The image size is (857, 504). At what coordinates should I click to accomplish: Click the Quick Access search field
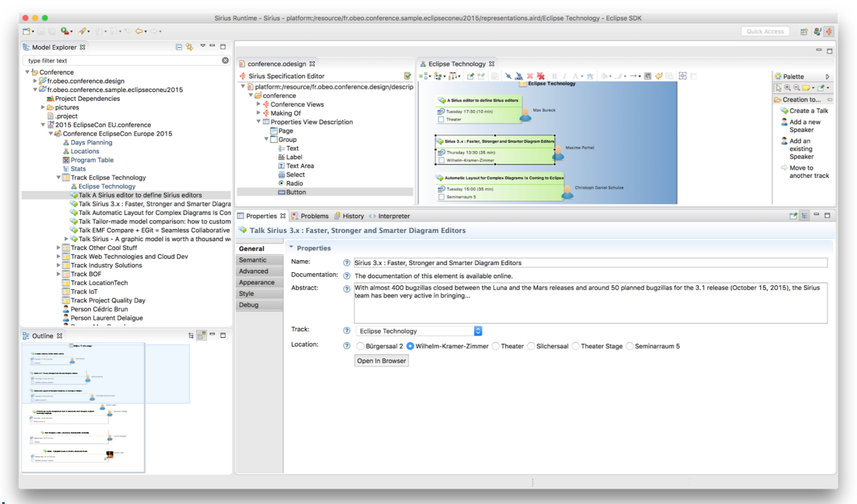[765, 31]
